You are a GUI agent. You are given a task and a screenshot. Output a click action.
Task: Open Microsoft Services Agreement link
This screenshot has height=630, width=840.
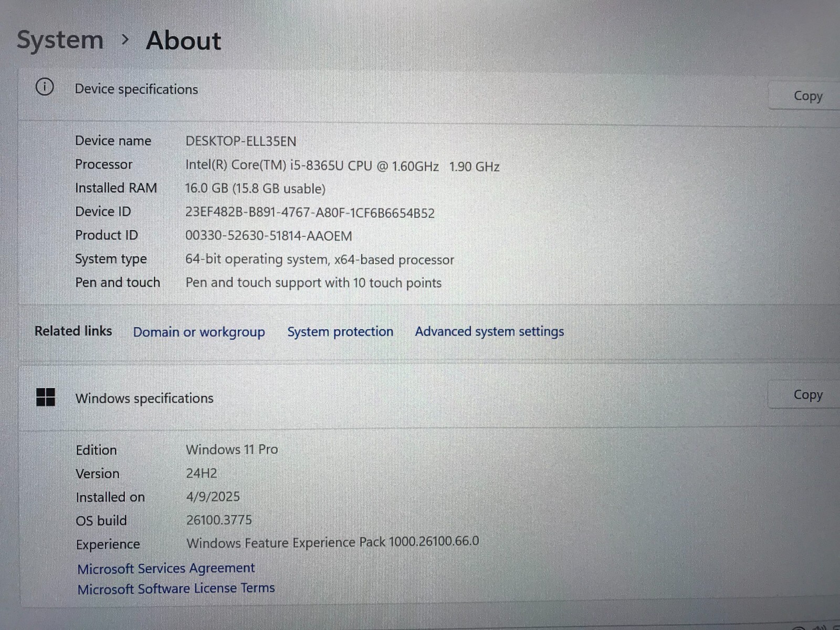(x=166, y=568)
